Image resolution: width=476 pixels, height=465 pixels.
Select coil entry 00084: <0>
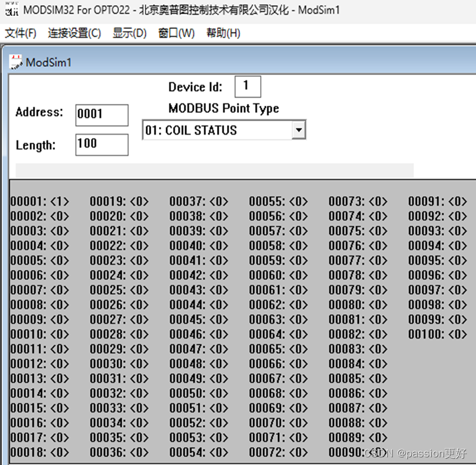point(358,364)
